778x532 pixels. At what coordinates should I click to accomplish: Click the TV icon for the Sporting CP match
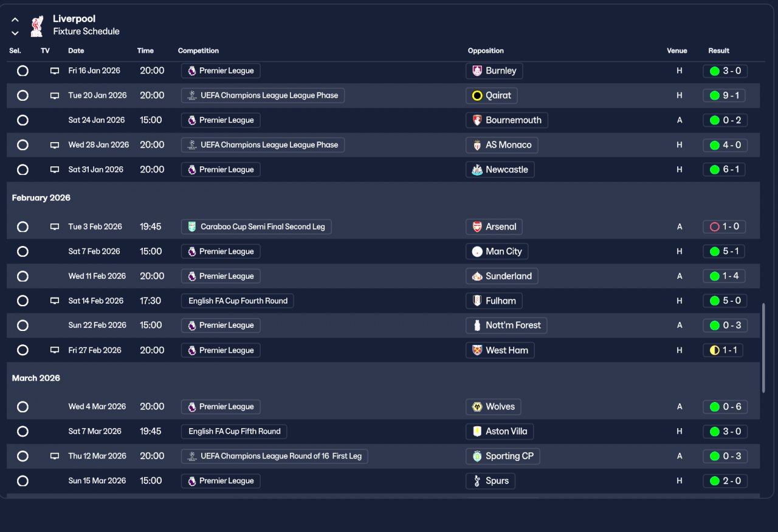click(55, 456)
